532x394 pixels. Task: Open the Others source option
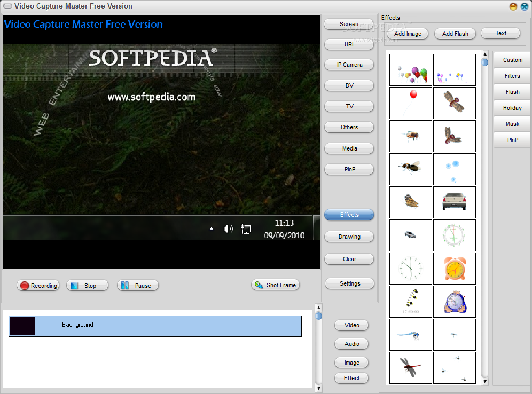(349, 127)
